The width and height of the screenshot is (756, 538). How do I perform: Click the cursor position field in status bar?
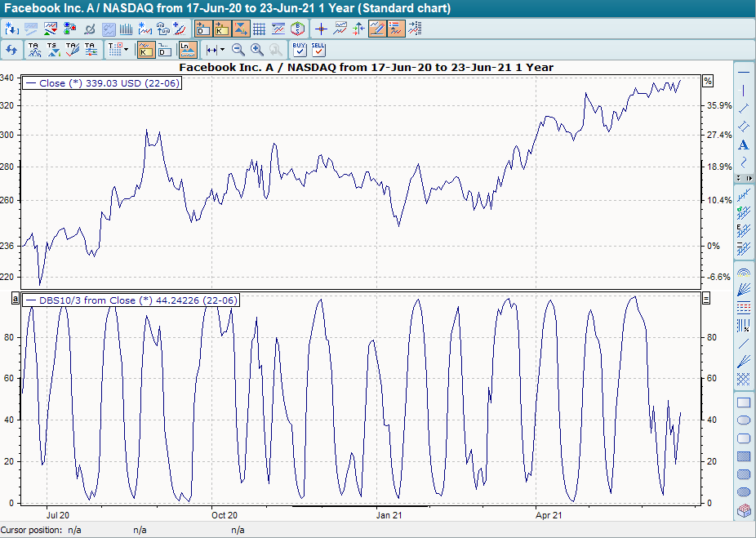pyautogui.click(x=73, y=529)
